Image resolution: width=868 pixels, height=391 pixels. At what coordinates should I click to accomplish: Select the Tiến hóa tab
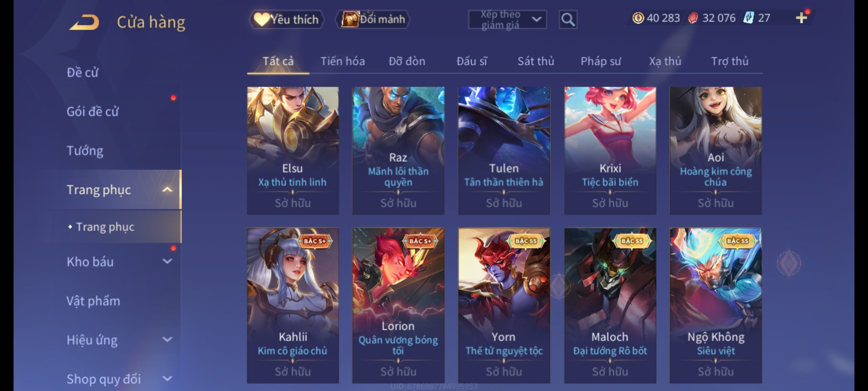(342, 61)
